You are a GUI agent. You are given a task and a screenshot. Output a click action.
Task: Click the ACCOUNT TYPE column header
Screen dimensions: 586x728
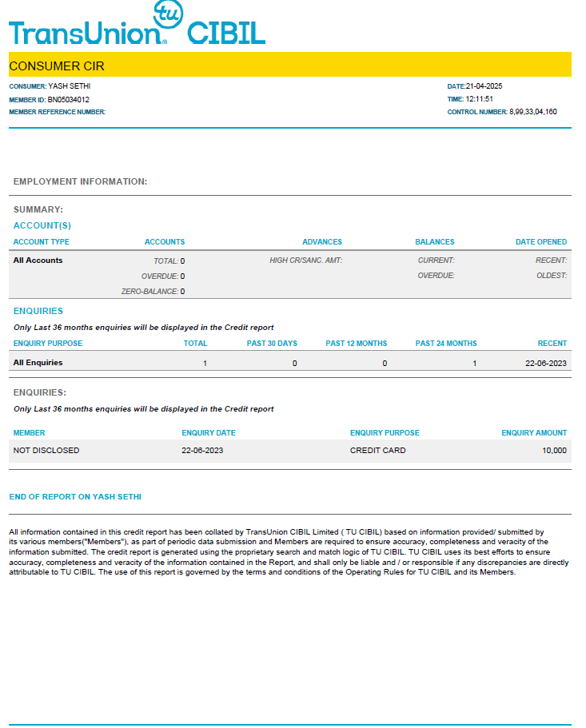click(42, 242)
